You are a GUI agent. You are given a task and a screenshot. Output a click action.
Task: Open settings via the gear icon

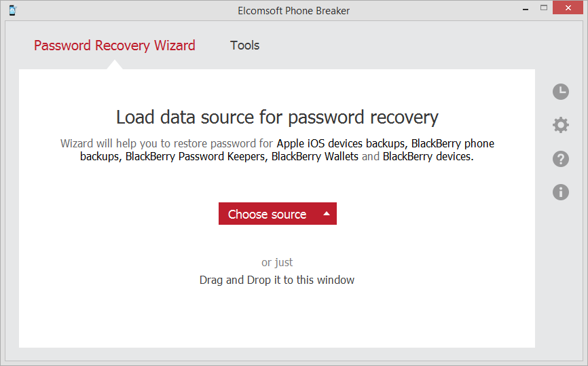click(x=561, y=125)
